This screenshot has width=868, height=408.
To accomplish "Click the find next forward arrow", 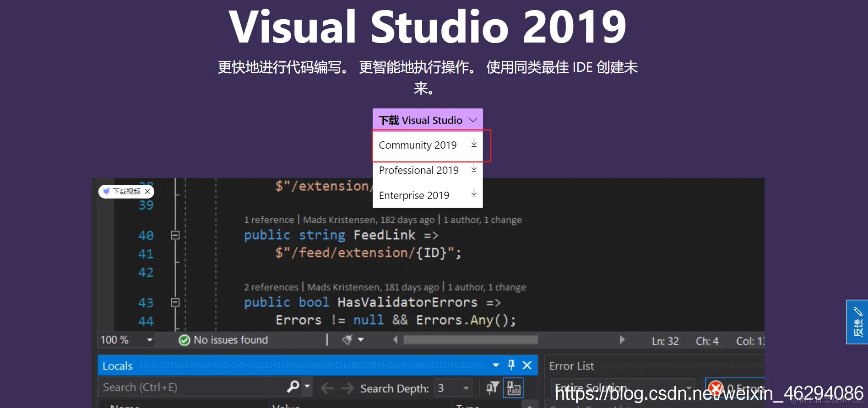I will [x=347, y=388].
